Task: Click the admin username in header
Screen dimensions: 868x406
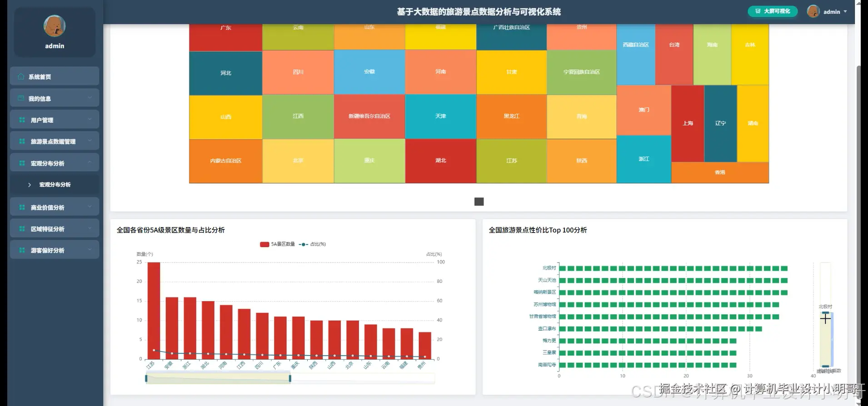Action: tap(832, 12)
